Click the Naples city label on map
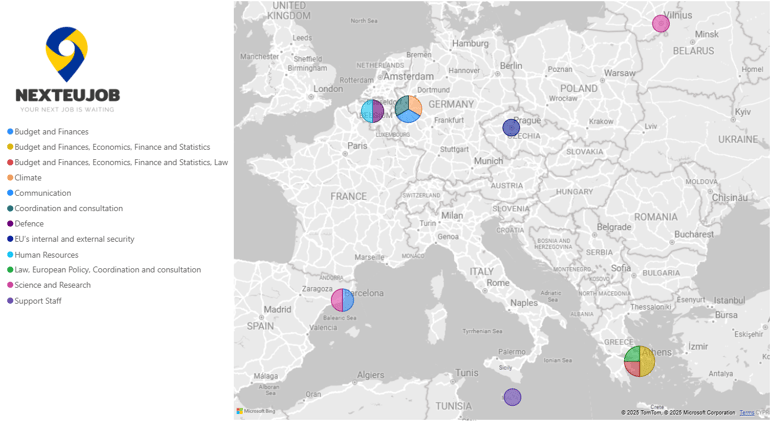The width and height of the screenshot is (771, 421). tap(524, 303)
